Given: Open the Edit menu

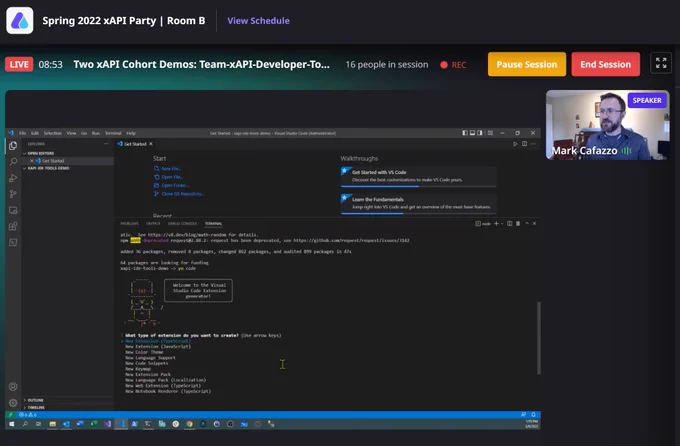Looking at the screenshot, I should 35,133.
